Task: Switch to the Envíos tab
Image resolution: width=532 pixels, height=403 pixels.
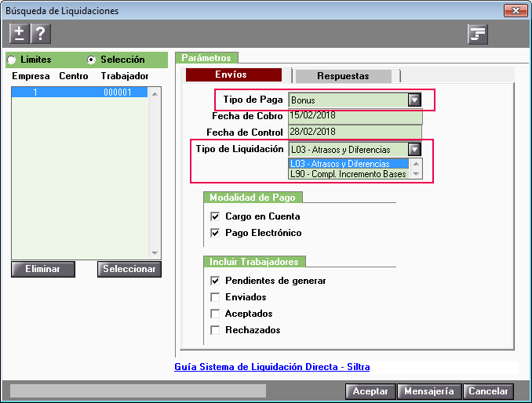Action: point(233,75)
